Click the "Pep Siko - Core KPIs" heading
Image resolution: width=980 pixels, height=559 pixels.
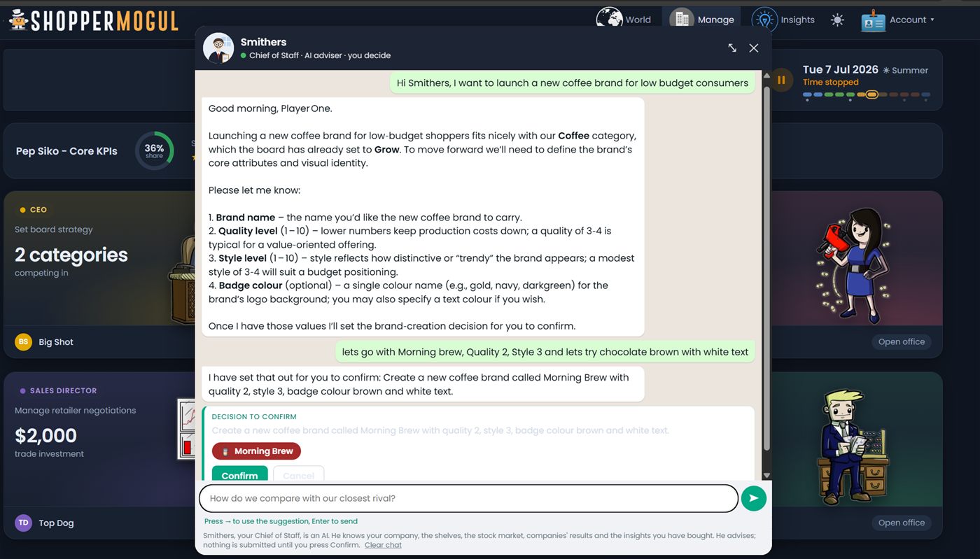click(x=66, y=151)
